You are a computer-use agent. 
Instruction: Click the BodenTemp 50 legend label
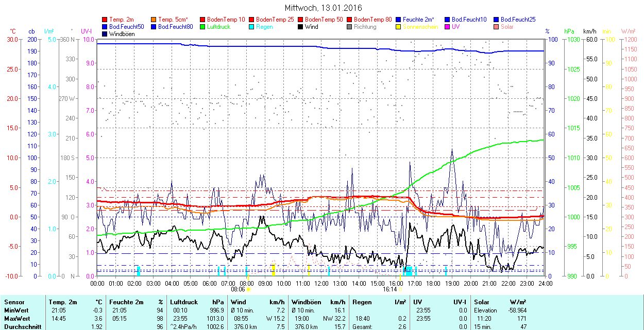pos(324,20)
